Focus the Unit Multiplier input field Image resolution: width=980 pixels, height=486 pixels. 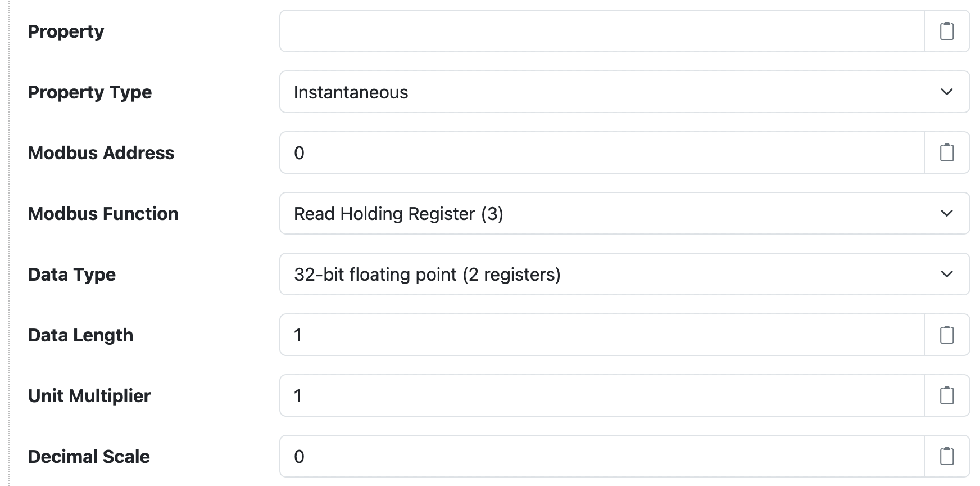click(x=562, y=395)
